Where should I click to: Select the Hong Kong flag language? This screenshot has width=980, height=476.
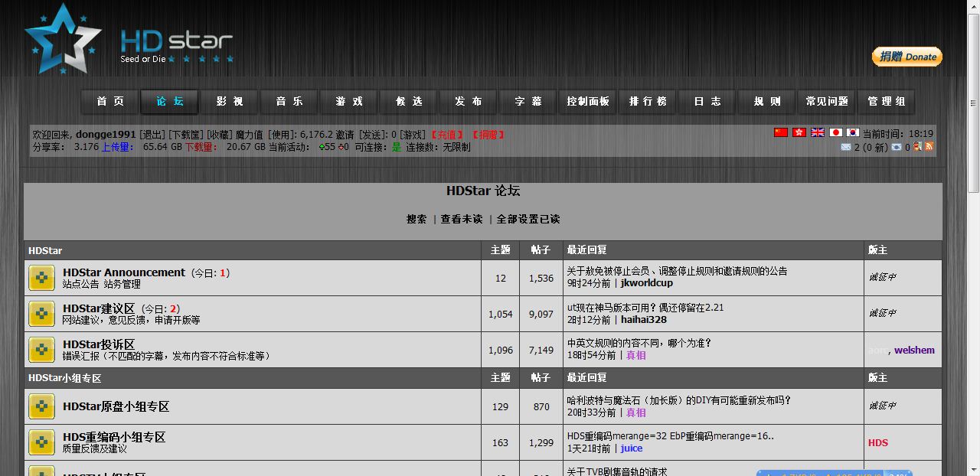coord(799,132)
